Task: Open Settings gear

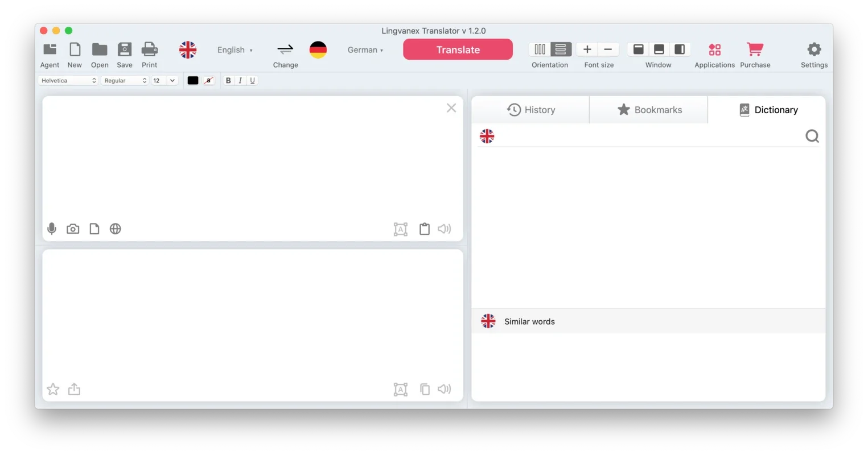Action: tap(814, 49)
